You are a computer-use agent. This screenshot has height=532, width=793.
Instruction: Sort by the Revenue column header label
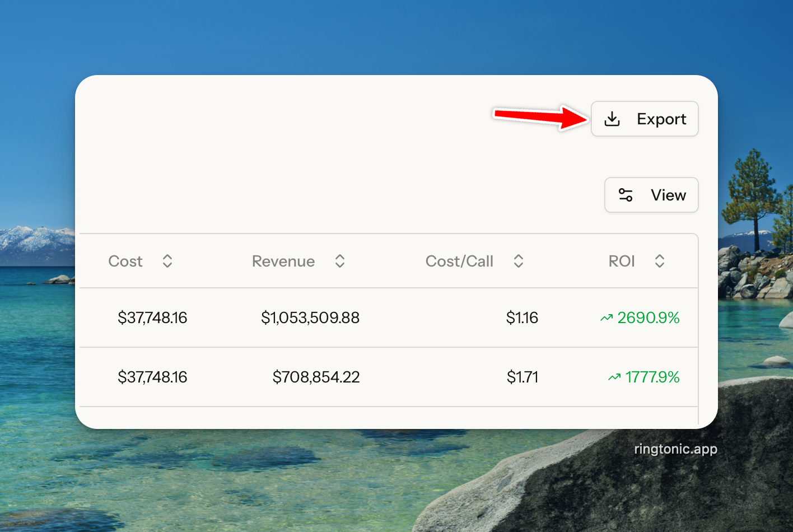[x=283, y=261]
